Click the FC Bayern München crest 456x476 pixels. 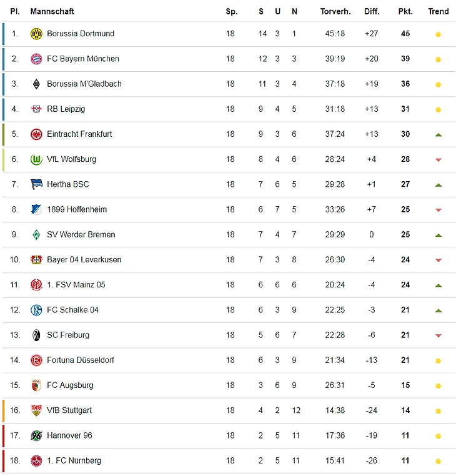(x=36, y=59)
